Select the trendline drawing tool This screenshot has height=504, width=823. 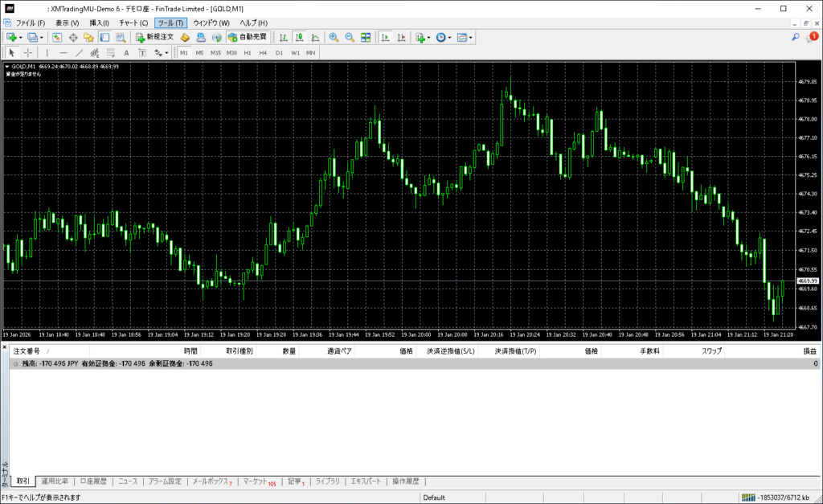pyautogui.click(x=80, y=52)
